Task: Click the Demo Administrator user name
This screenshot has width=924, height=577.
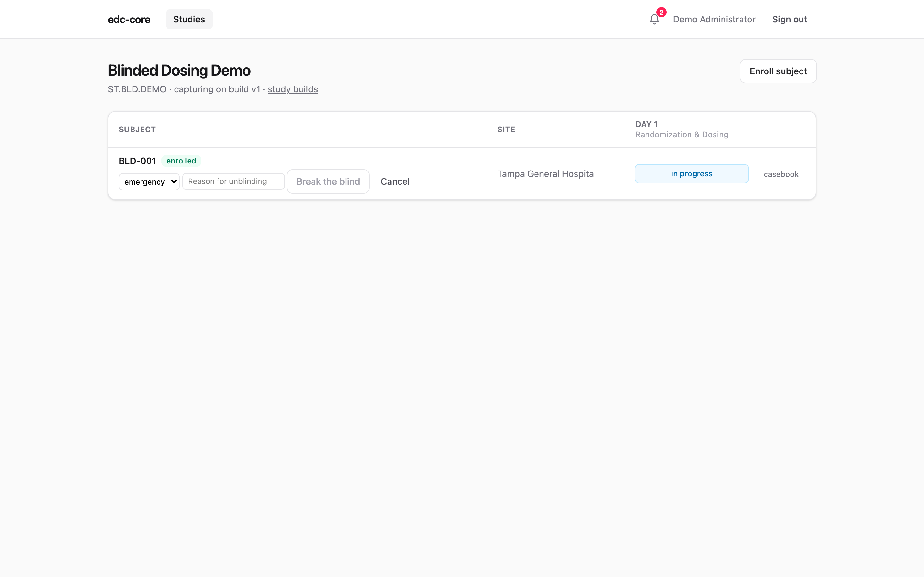Action: 714,19
